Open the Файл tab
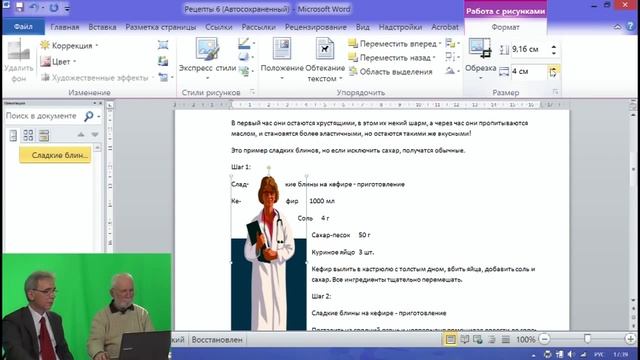The image size is (640, 360). (23, 27)
